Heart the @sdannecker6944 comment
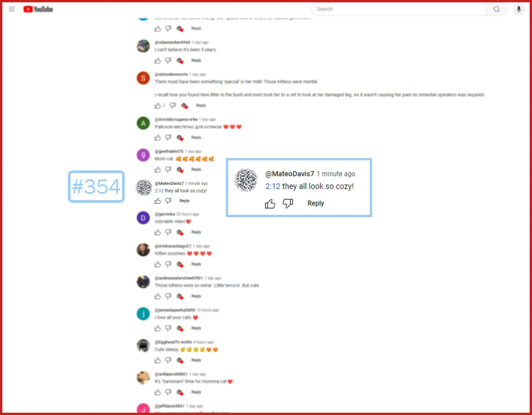This screenshot has height=415, width=532. pyautogui.click(x=180, y=61)
